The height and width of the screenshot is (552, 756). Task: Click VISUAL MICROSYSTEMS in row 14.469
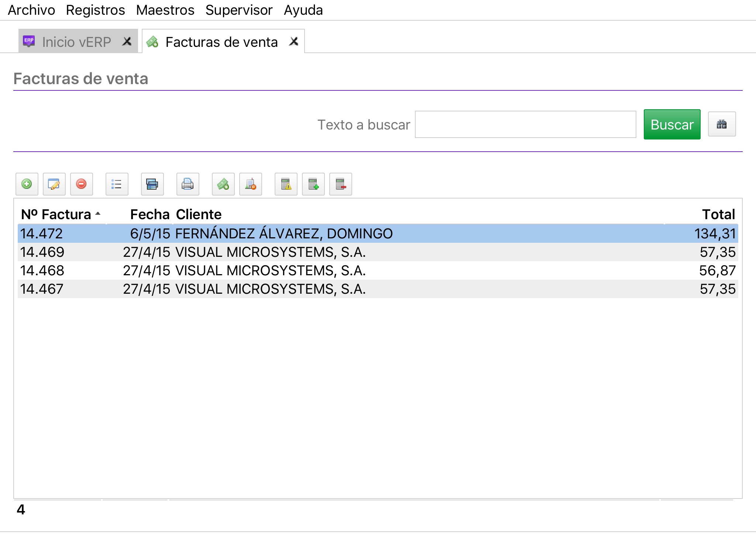(271, 252)
